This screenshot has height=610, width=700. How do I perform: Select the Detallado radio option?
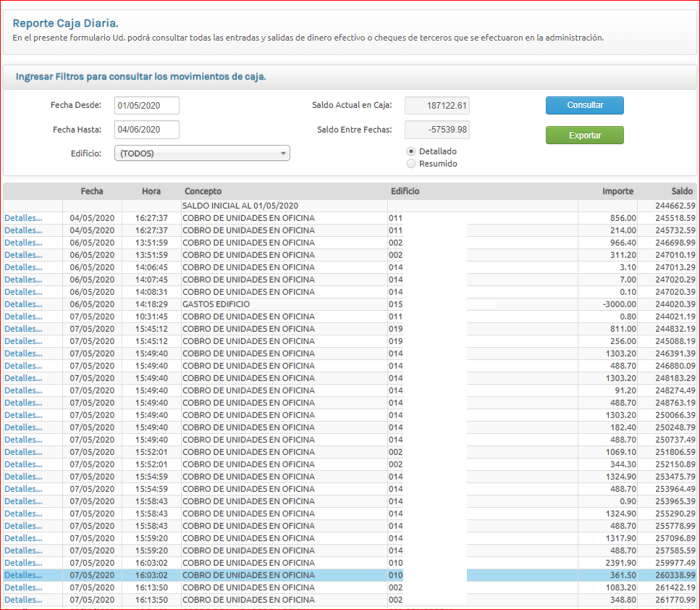411,151
